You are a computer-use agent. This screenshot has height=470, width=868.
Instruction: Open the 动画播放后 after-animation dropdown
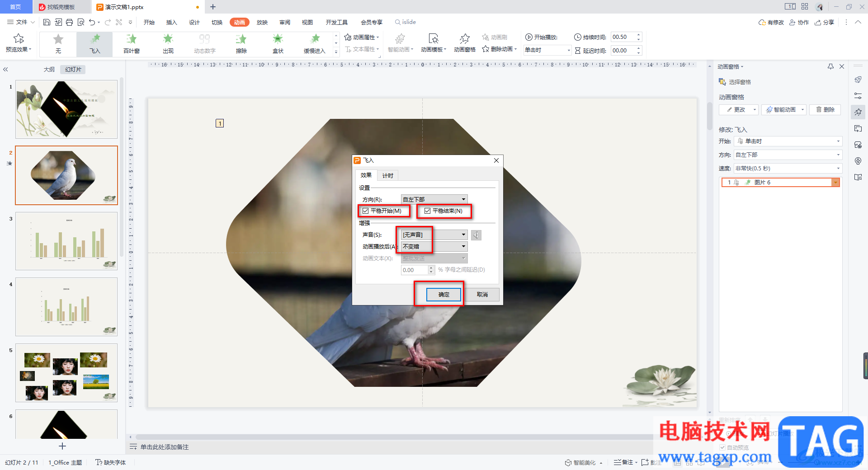pos(434,246)
